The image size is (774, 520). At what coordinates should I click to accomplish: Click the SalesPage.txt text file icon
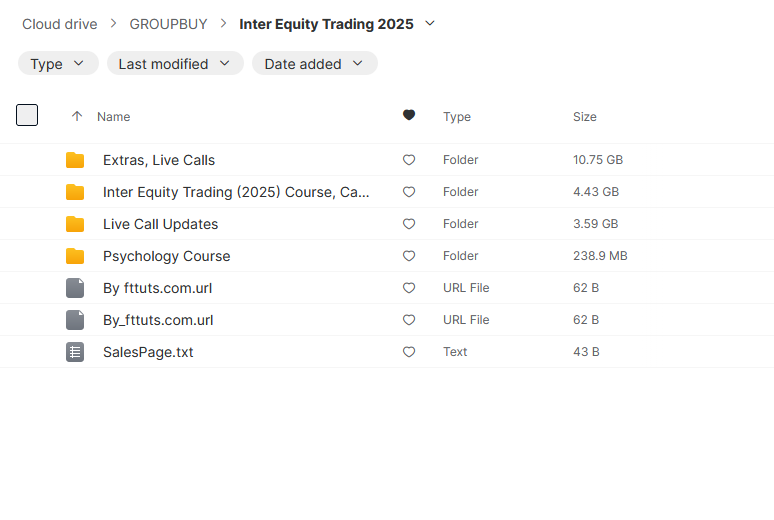pyautogui.click(x=75, y=352)
